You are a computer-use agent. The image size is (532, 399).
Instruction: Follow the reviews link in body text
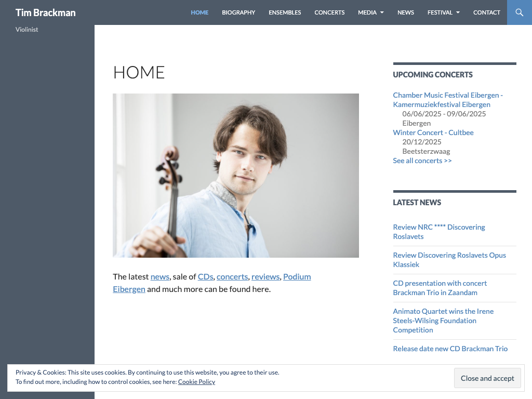coord(265,276)
